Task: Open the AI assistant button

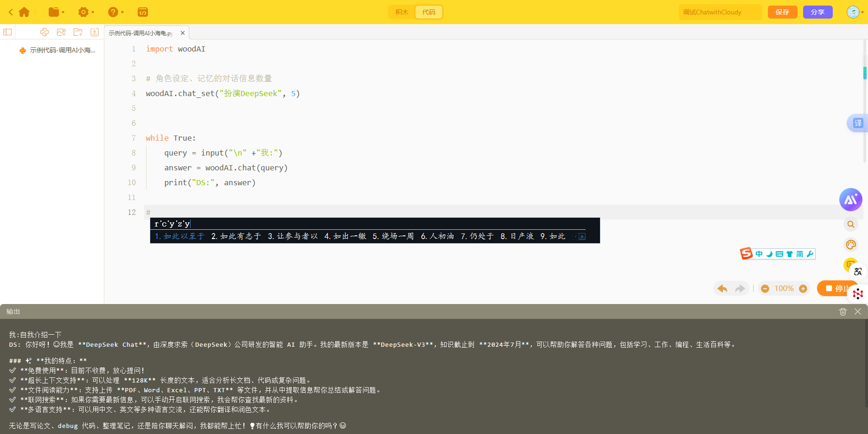Action: tap(851, 200)
